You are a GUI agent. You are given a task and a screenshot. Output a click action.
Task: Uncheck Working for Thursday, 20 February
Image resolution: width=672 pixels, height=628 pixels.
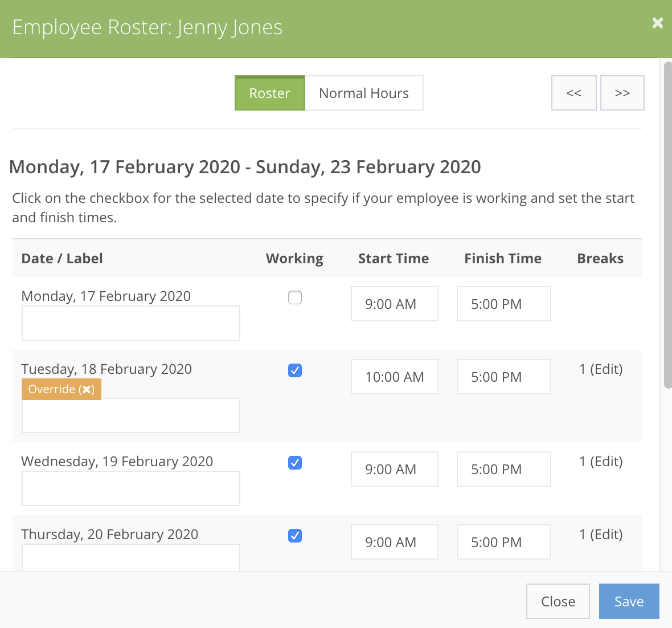click(295, 535)
